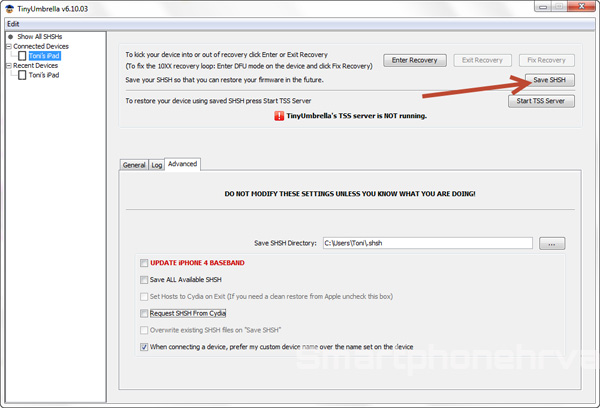600x408 pixels.
Task: Click the red TSS server warning icon
Action: tap(278, 116)
